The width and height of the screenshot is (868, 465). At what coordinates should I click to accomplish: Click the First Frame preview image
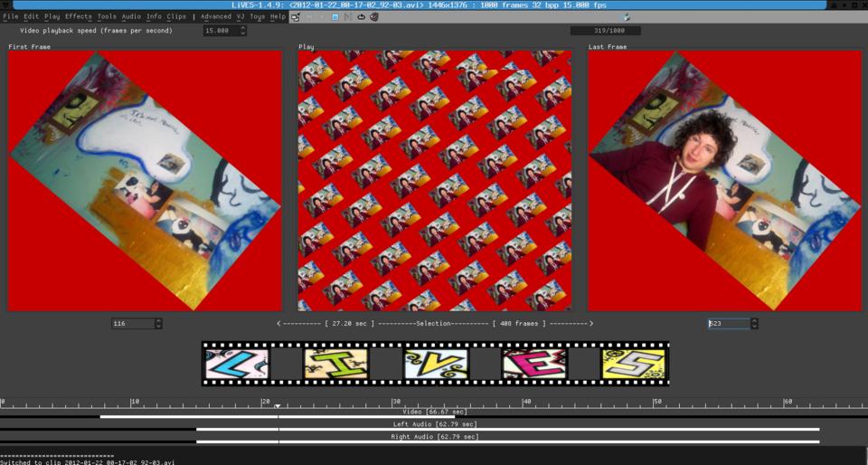(145, 181)
